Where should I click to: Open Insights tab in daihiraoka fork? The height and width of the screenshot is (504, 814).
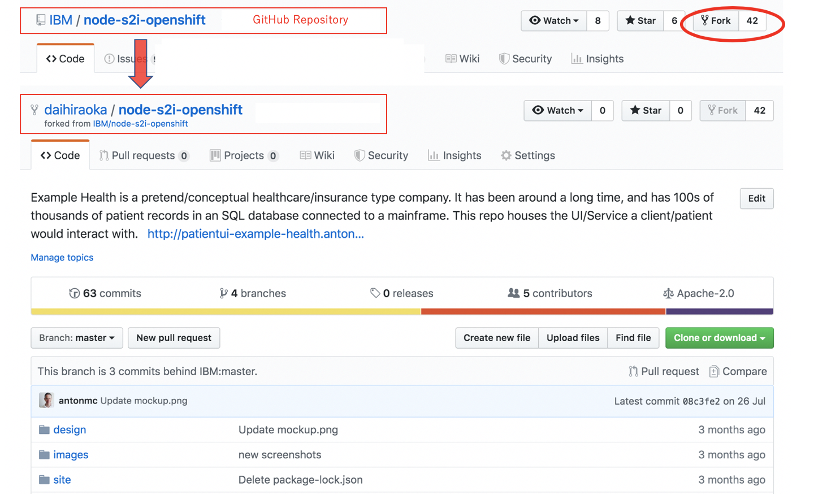coord(455,155)
